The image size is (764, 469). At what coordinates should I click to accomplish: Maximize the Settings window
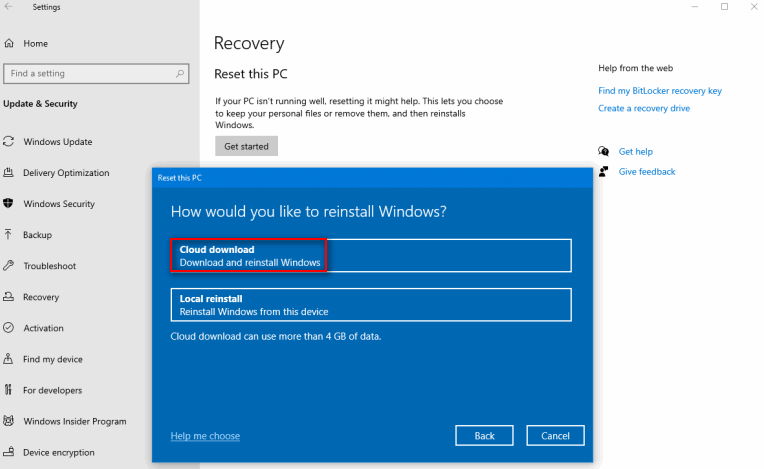point(725,7)
